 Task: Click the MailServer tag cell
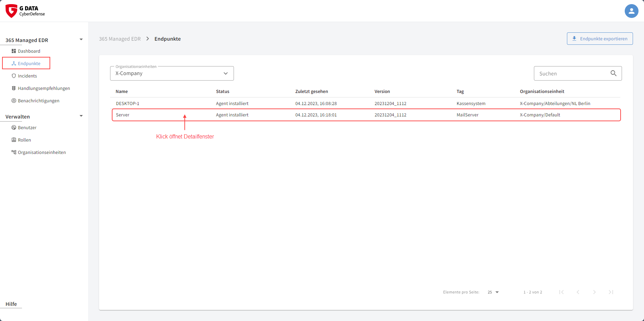click(468, 115)
